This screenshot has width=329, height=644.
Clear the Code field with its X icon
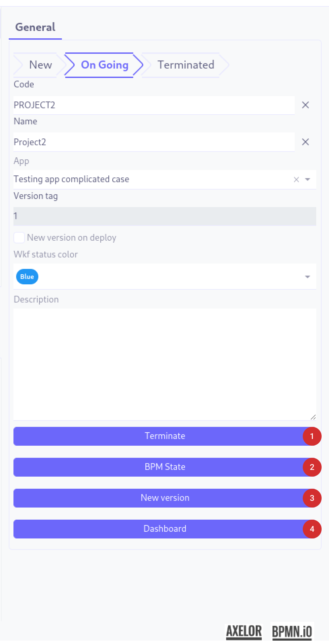pos(305,105)
